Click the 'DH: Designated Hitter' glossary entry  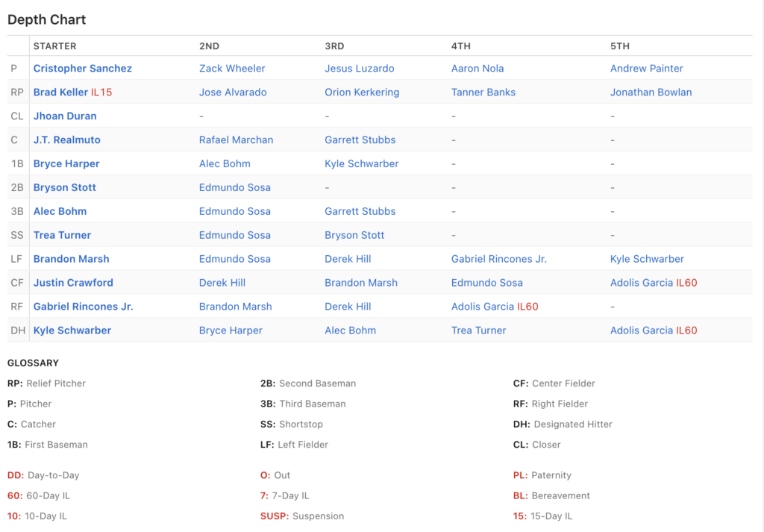(563, 425)
